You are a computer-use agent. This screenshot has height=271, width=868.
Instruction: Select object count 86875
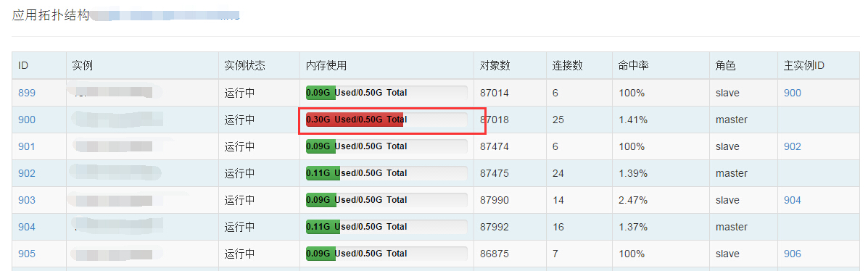coord(495,254)
